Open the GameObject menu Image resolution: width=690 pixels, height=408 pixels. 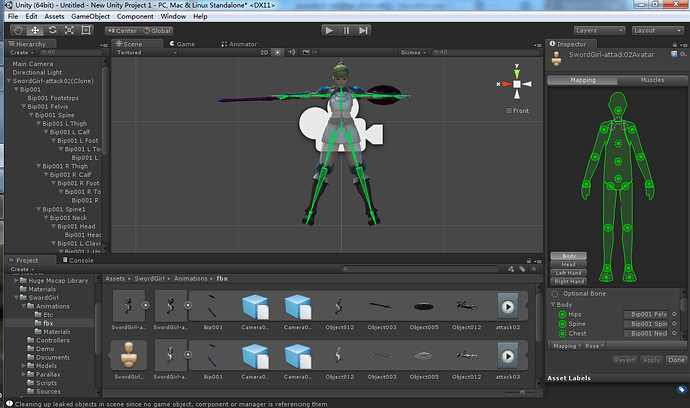click(91, 17)
